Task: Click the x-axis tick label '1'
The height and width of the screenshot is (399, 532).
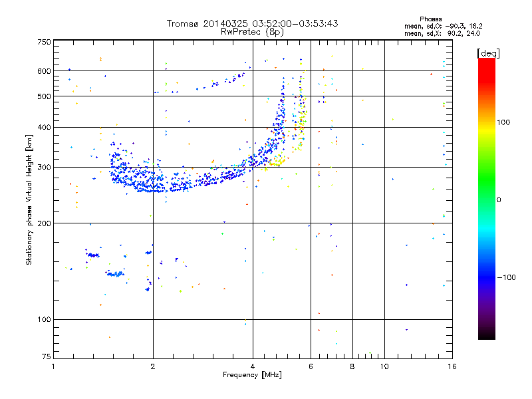Action: tap(53, 366)
